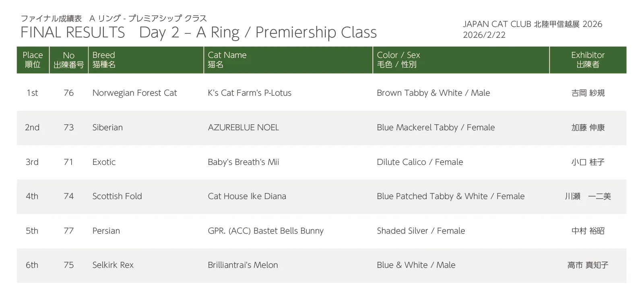Select the Scottish Fold breed cell
Viewport: 644px width, 296px height.
(x=117, y=196)
